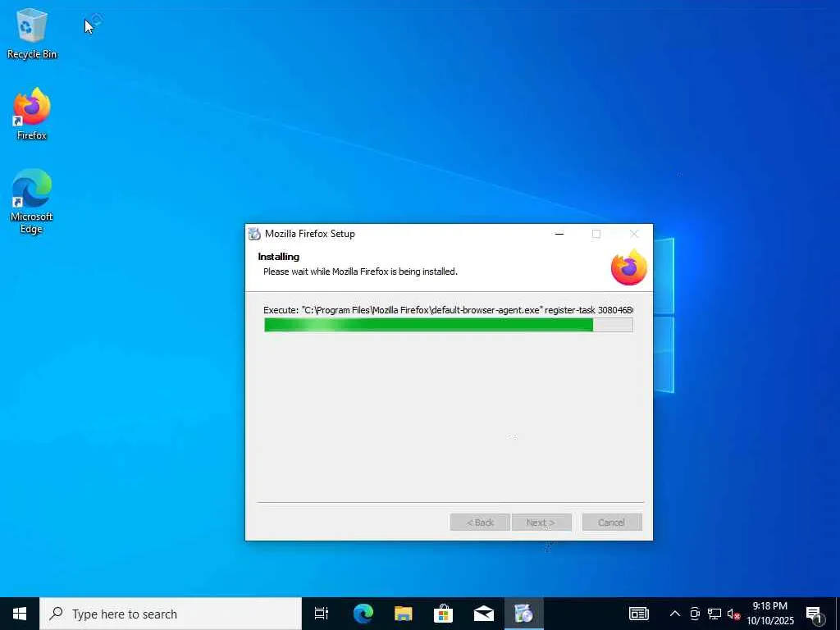Click the Execute default-browser-agent.exe status line
The height and width of the screenshot is (630, 840).
click(x=449, y=309)
